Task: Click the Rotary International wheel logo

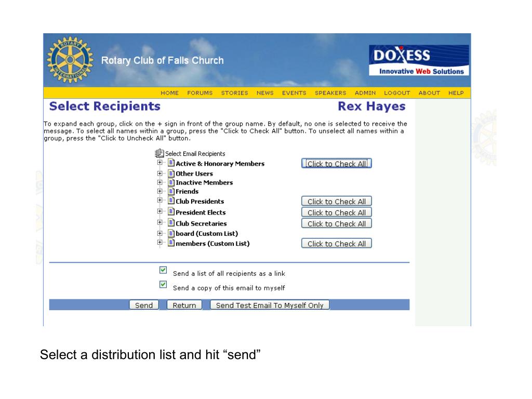Action: pyautogui.click(x=70, y=60)
